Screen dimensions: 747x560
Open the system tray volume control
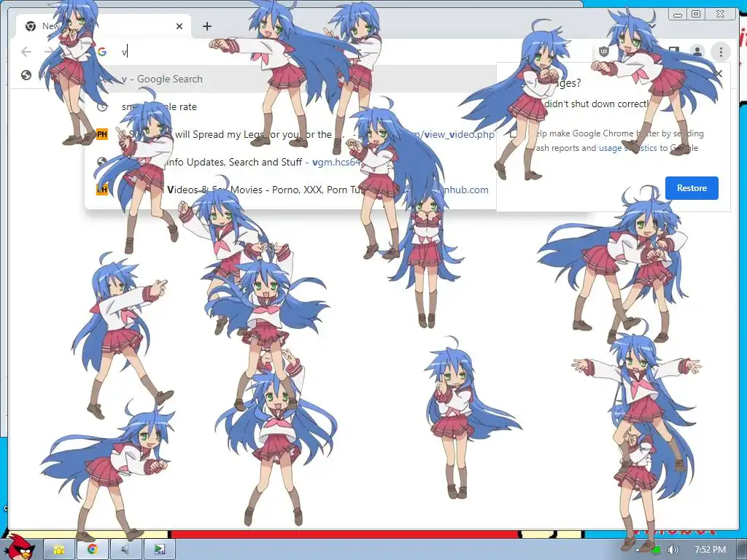pos(673,550)
